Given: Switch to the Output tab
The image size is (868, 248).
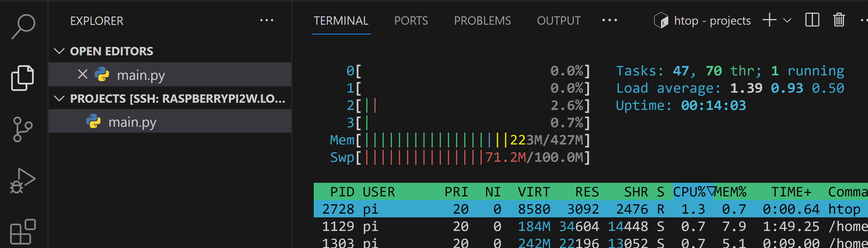Looking at the screenshot, I should point(559,21).
